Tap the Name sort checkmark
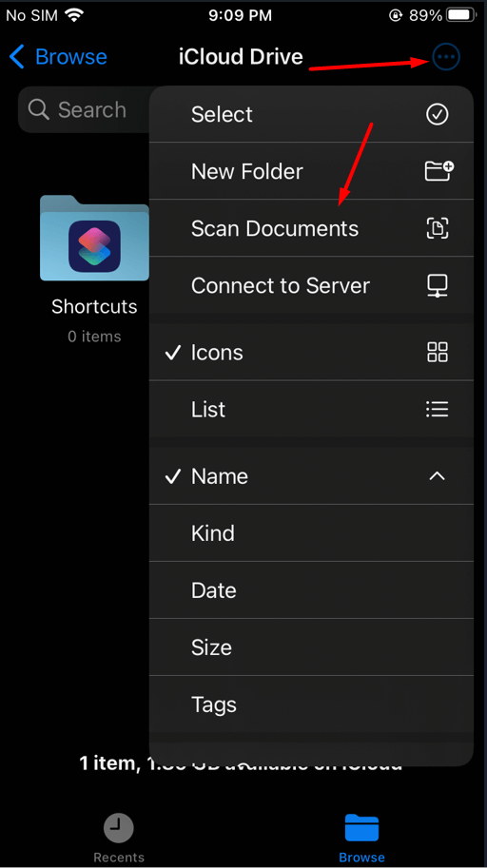This screenshot has height=868, width=487. point(173,476)
